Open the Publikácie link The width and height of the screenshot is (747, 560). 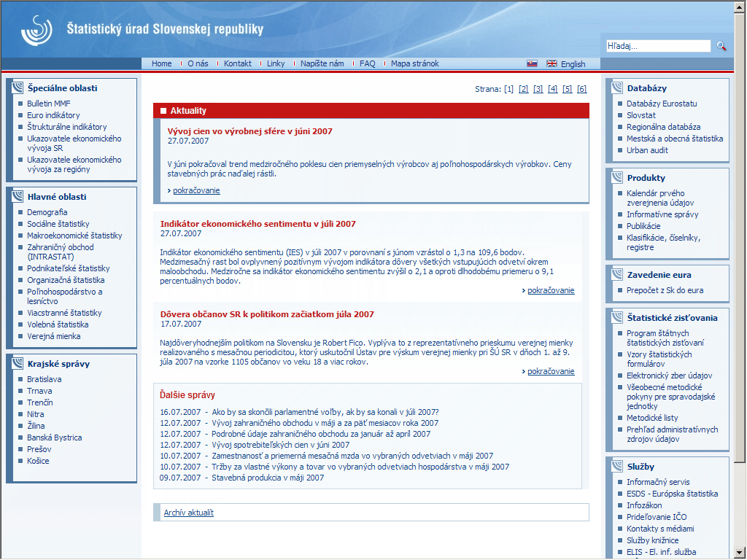[x=643, y=226]
